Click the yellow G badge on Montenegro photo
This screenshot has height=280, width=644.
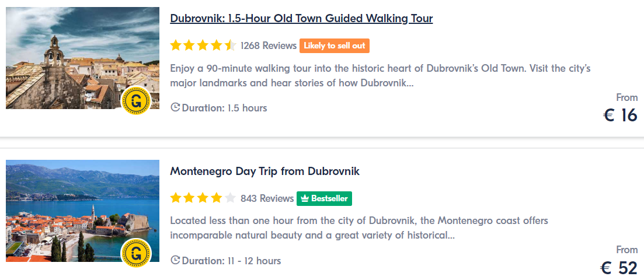pyautogui.click(x=137, y=253)
